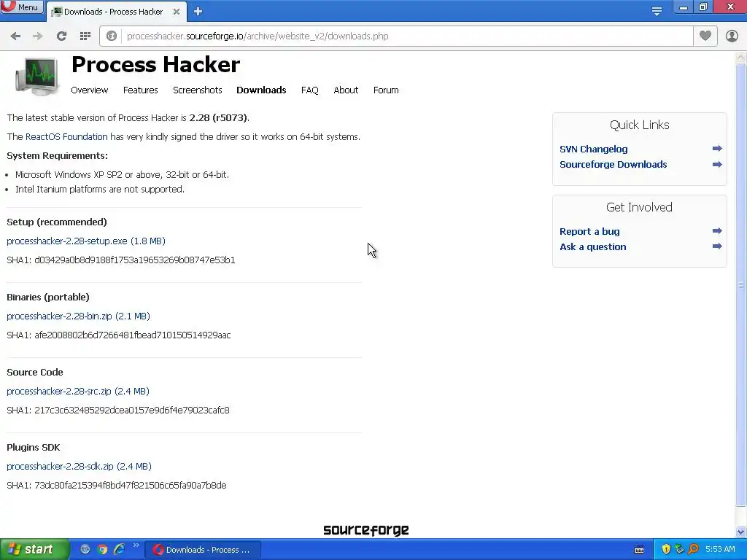
Task: Click the magnifier tray icon
Action: 694,549
